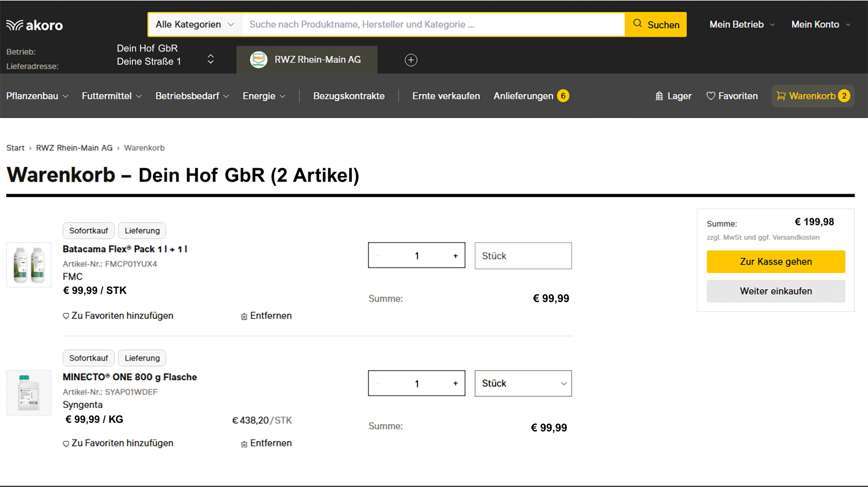The image size is (868, 487).
Task: Click total sum € 199,98 text
Action: (x=814, y=222)
